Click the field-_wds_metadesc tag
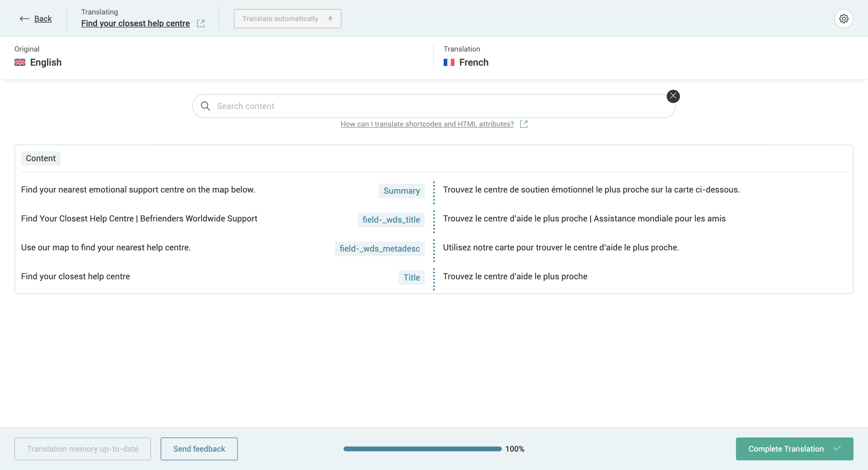 pyautogui.click(x=379, y=249)
